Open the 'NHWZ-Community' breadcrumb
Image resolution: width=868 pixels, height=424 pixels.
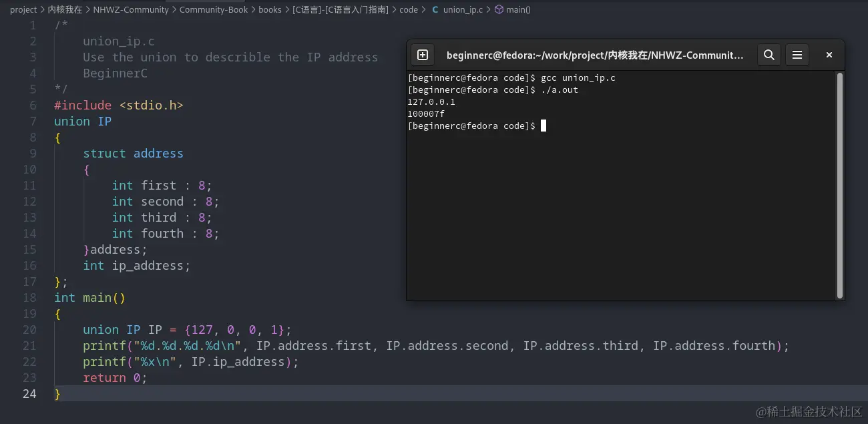131,10
